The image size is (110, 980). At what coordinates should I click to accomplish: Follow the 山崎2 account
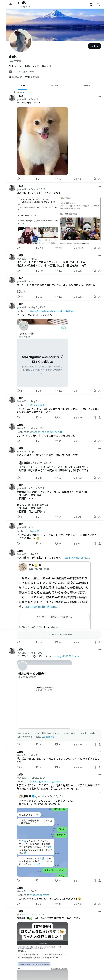pyautogui.click(x=94, y=46)
